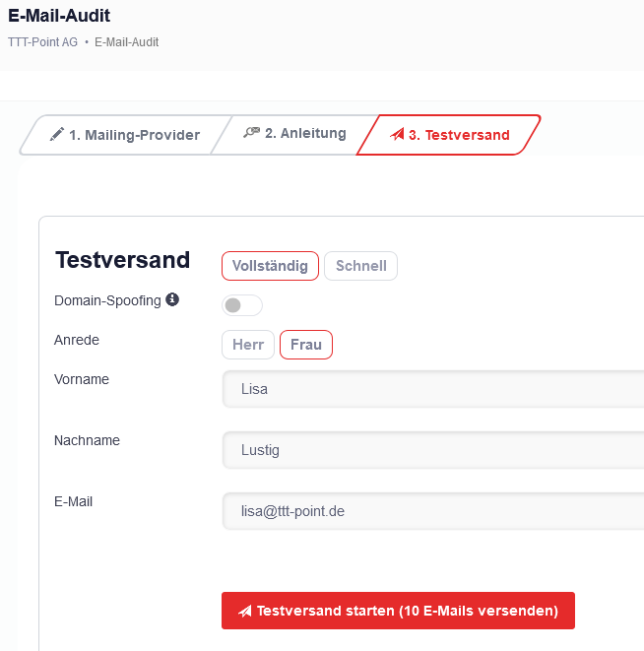Focus the Vorname field containing Lisa
The width and height of the screenshot is (644, 651).
(433, 389)
